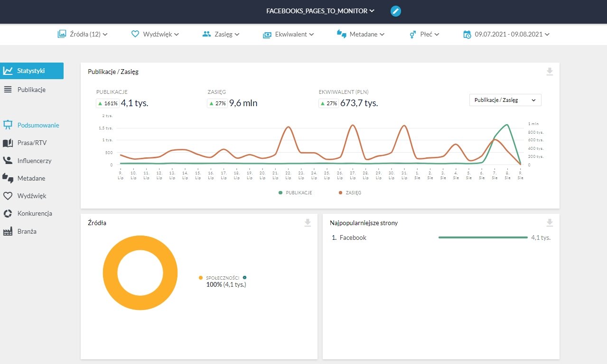Viewport: 607px width, 364px height.
Task: Click the 100% (4,1 tys.) sources label
Action: (226, 285)
